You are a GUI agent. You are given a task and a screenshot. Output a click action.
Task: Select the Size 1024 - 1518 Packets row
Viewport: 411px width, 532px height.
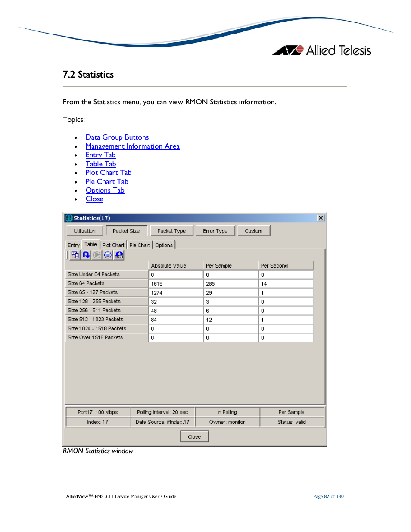coord(106,329)
